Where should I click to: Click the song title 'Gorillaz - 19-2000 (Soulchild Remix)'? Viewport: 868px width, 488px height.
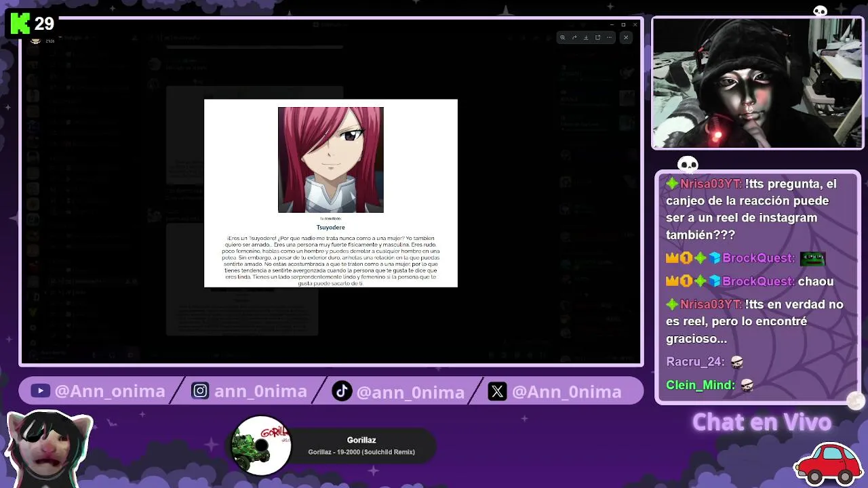pyautogui.click(x=361, y=452)
